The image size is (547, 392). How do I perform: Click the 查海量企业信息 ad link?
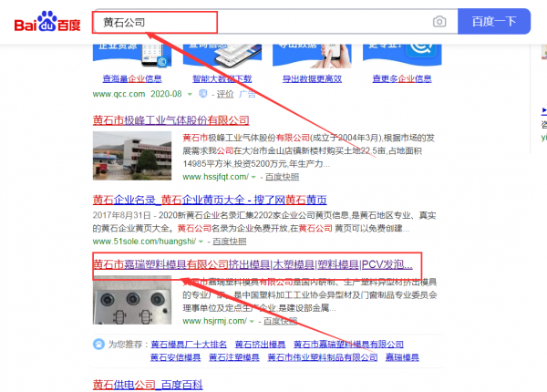coord(132,78)
